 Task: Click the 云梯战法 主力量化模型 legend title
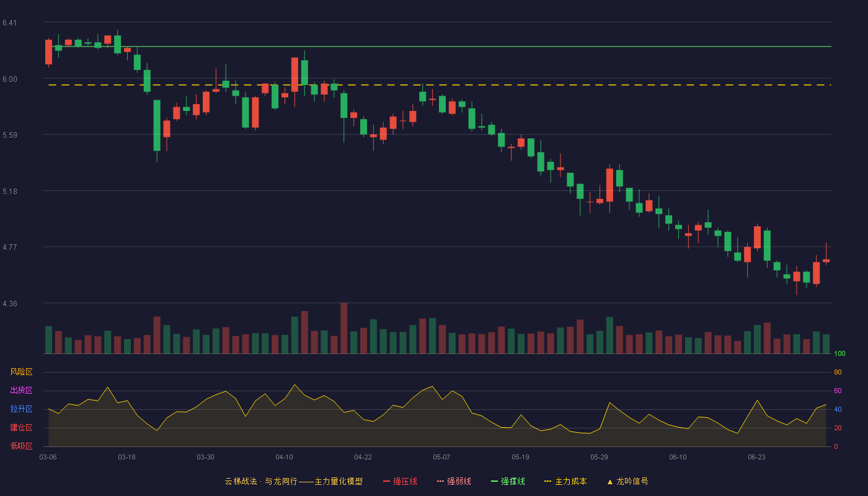click(293, 481)
